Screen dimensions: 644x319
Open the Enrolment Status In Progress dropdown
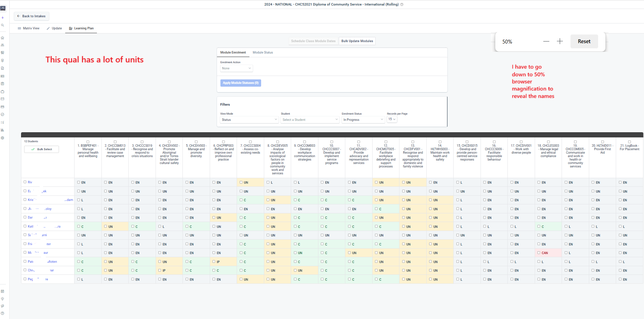click(x=363, y=120)
